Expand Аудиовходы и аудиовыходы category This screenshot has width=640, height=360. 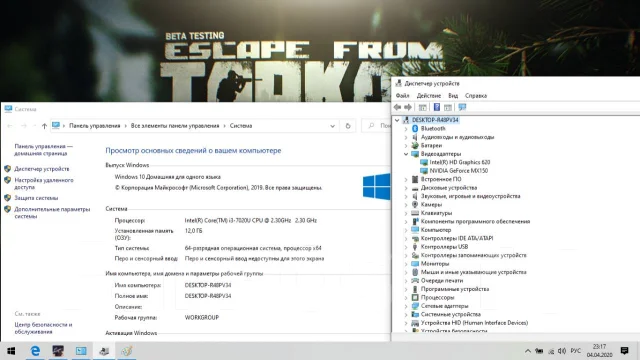(x=406, y=137)
